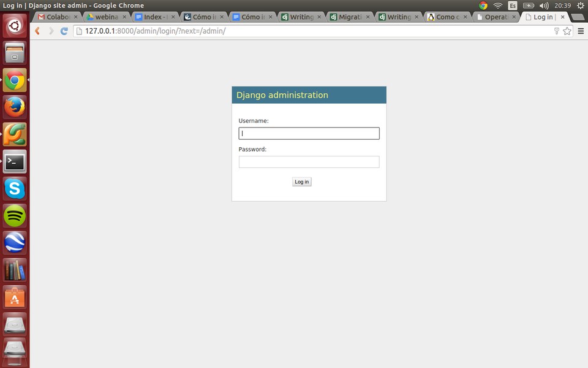This screenshot has width=588, height=368.
Task: Reload the Django login page
Action: click(x=64, y=31)
